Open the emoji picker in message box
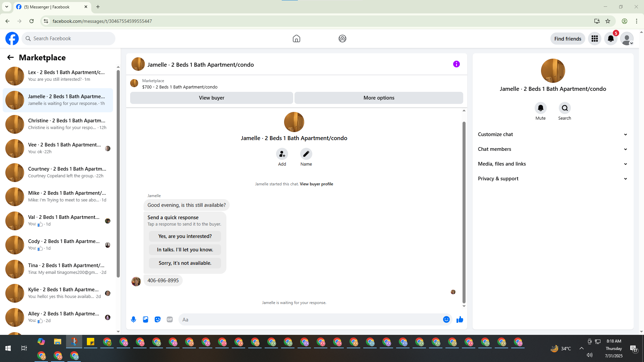 click(446, 319)
